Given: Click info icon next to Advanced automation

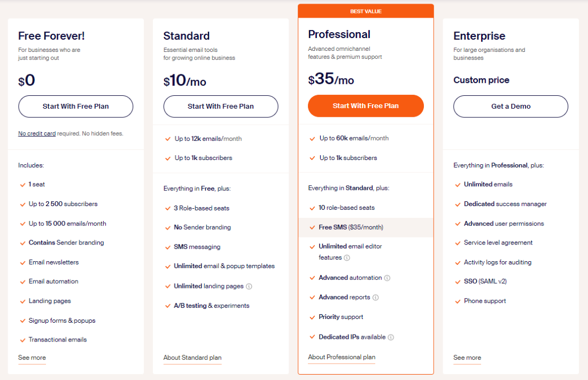Looking at the screenshot, I should coord(387,278).
